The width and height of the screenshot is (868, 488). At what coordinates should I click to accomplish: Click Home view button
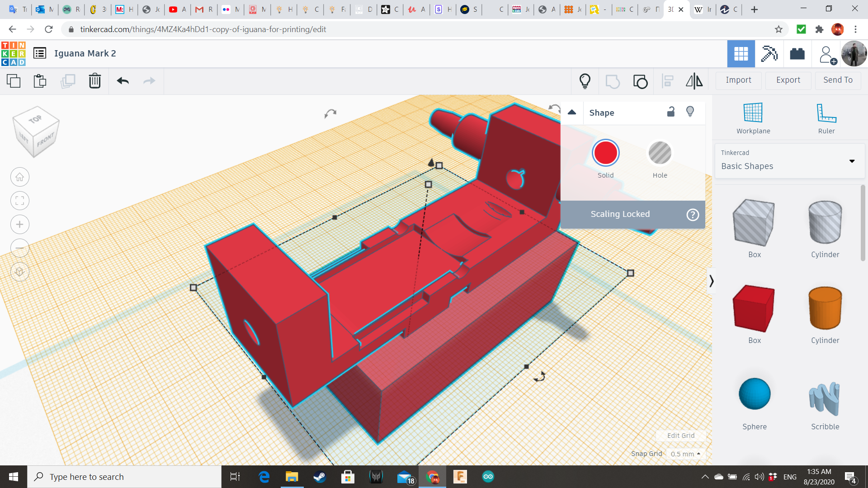pyautogui.click(x=20, y=177)
